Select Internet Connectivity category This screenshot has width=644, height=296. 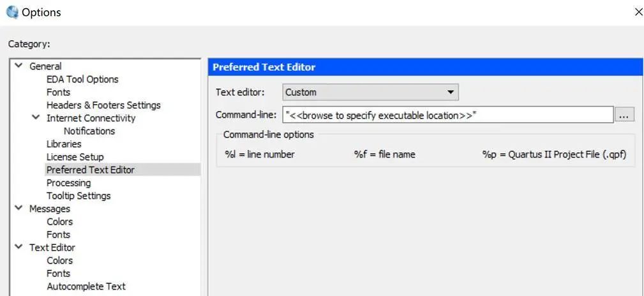point(91,118)
